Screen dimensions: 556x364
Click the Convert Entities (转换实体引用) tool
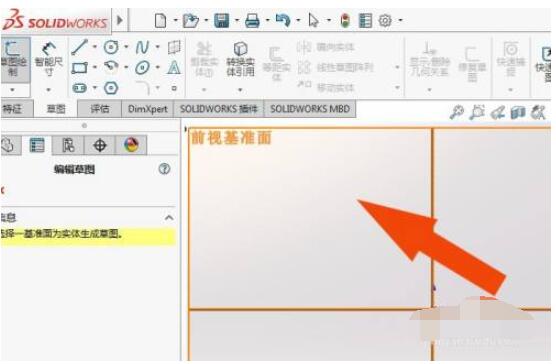point(240,59)
